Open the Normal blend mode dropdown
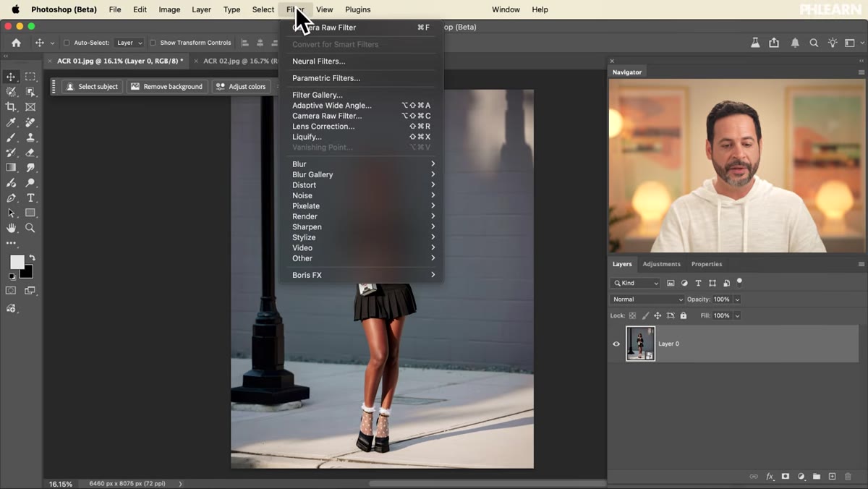 647,299
